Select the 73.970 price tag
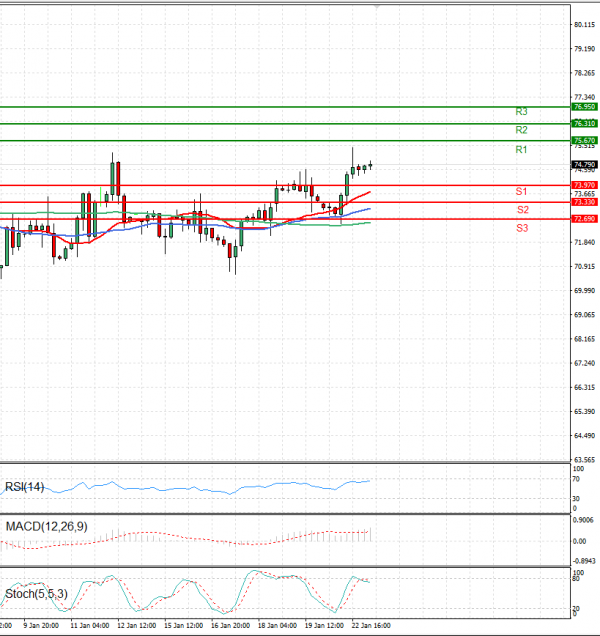 (x=584, y=185)
